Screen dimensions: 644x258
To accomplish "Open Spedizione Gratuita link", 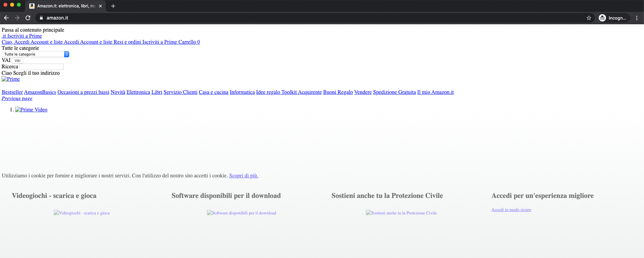I will tap(394, 92).
